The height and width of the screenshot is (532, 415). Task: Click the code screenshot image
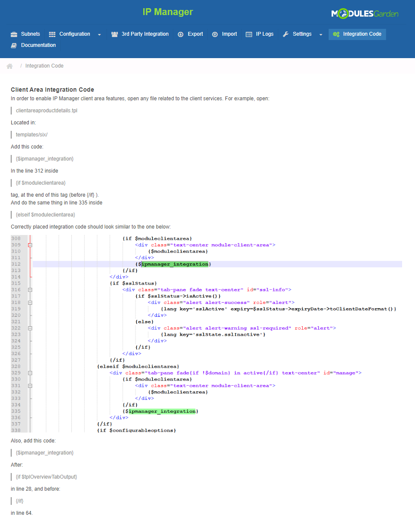pyautogui.click(x=206, y=334)
